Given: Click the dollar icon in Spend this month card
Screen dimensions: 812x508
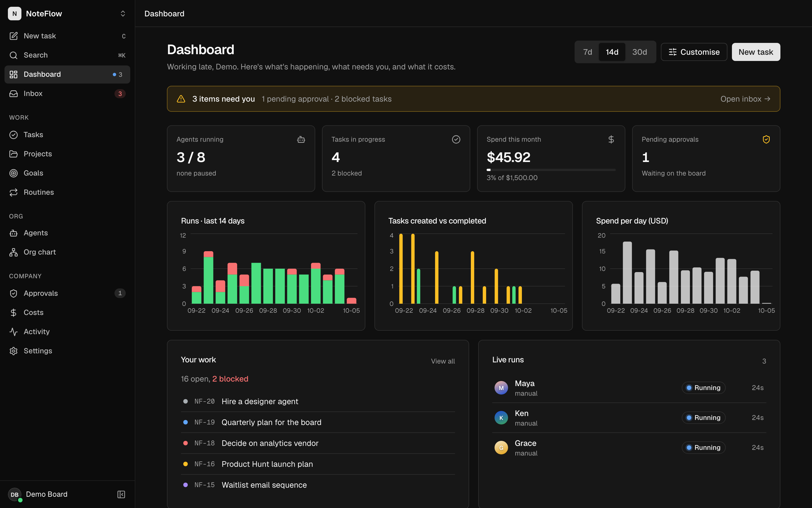Looking at the screenshot, I should click(x=611, y=139).
